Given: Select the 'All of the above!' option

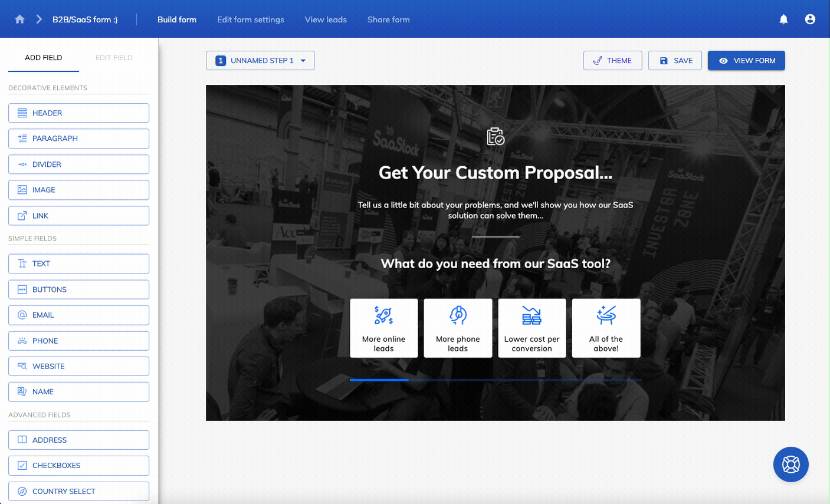Looking at the screenshot, I should pos(606,328).
